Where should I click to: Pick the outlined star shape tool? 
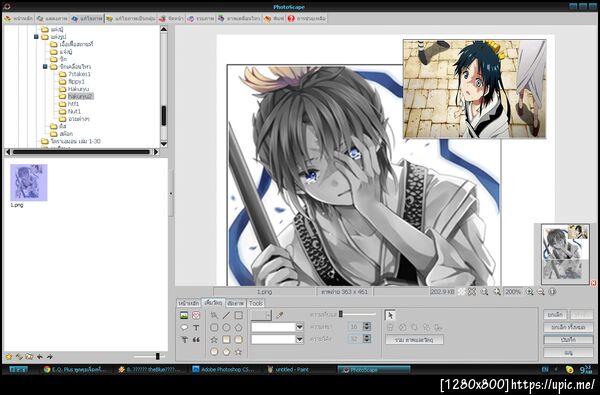tap(214, 340)
